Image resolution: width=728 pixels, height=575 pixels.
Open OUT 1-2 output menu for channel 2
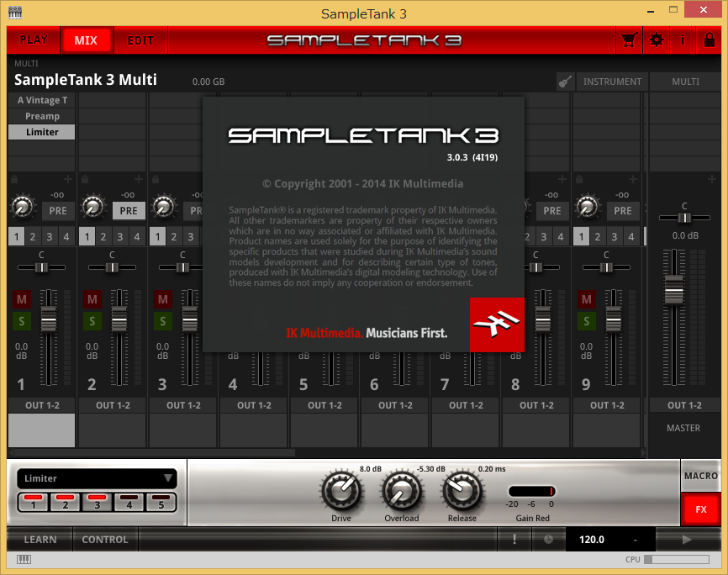click(113, 405)
